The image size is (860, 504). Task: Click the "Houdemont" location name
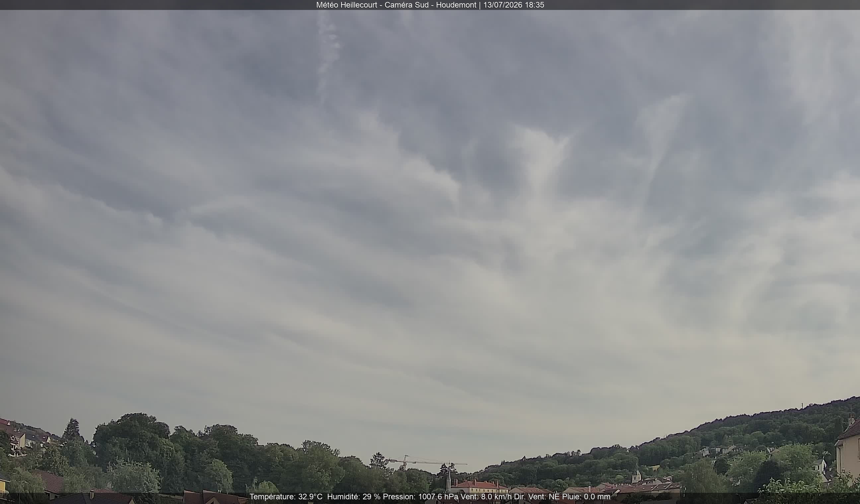tap(456, 5)
